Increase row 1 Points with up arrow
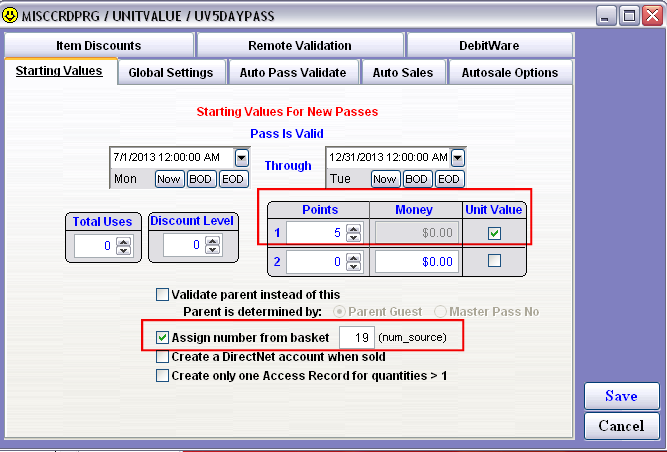This screenshot has height=452, width=667. coord(353,229)
